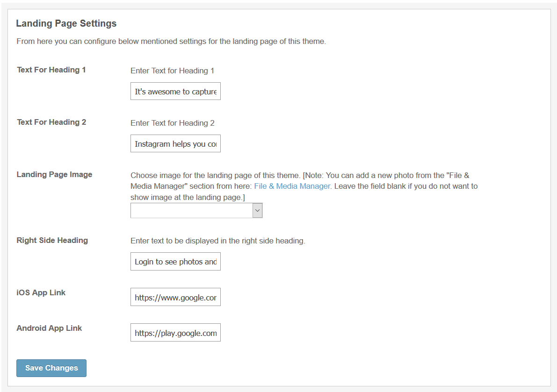Image resolution: width=557 pixels, height=392 pixels.
Task: Click the 'Text For Heading 1' label
Action: pos(51,70)
